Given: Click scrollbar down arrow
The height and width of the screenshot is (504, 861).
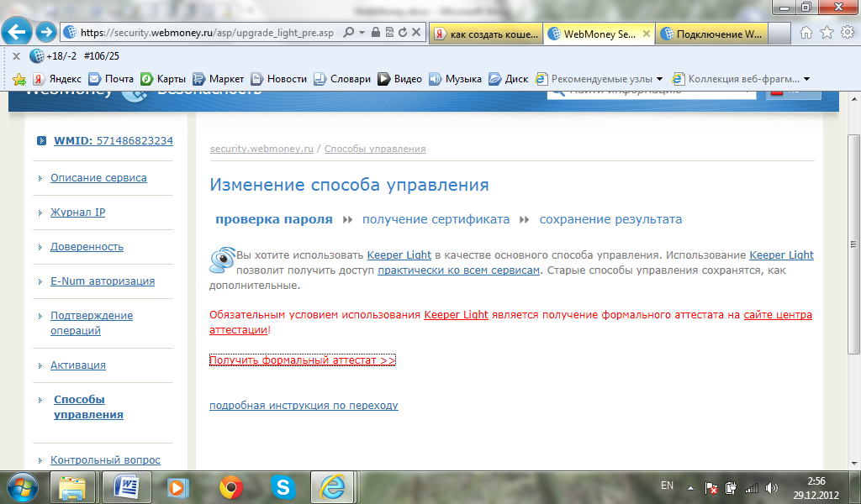Looking at the screenshot, I should [853, 464].
